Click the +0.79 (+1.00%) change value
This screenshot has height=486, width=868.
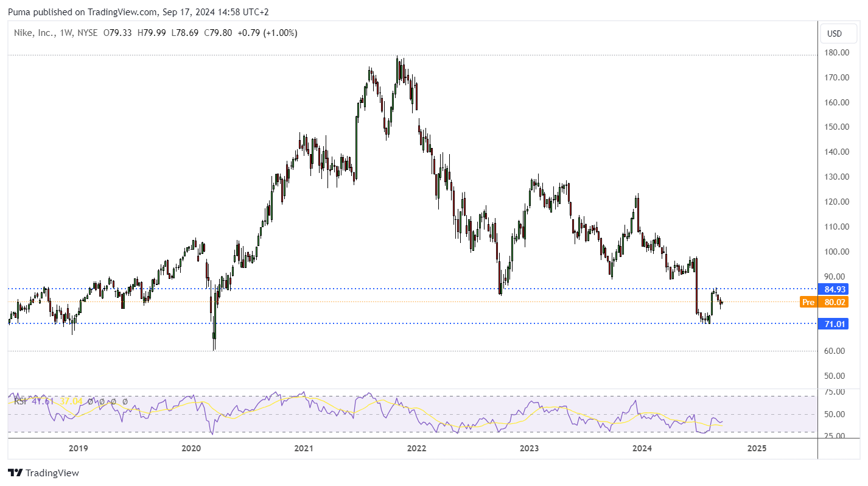click(267, 33)
